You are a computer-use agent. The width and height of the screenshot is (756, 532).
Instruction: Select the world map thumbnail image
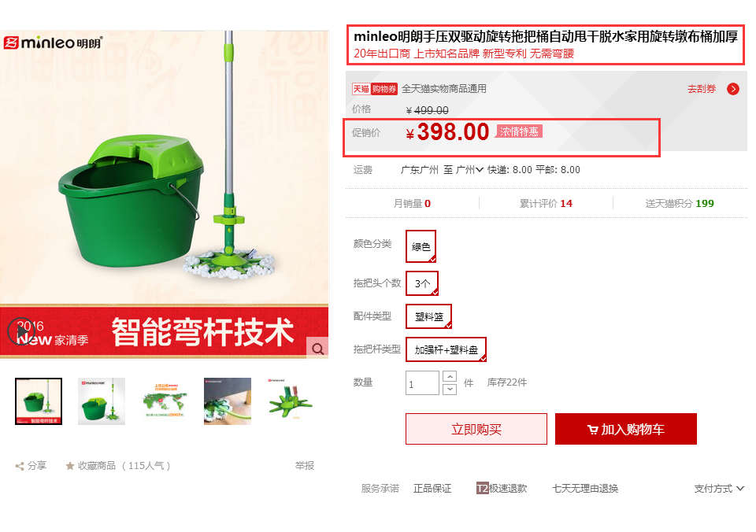coord(165,401)
